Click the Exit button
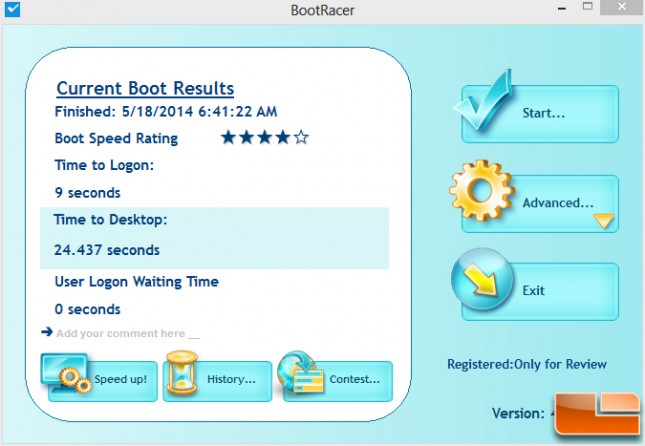 (x=540, y=291)
